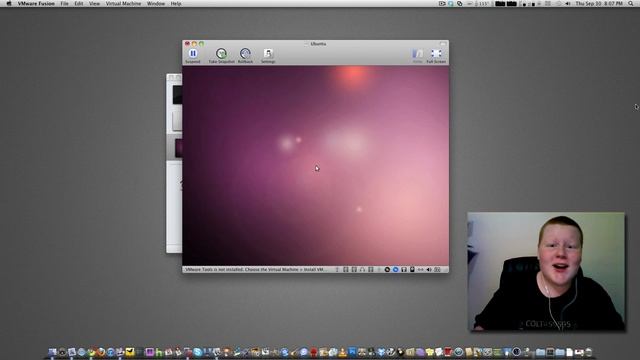Open the Window menu

point(156,4)
